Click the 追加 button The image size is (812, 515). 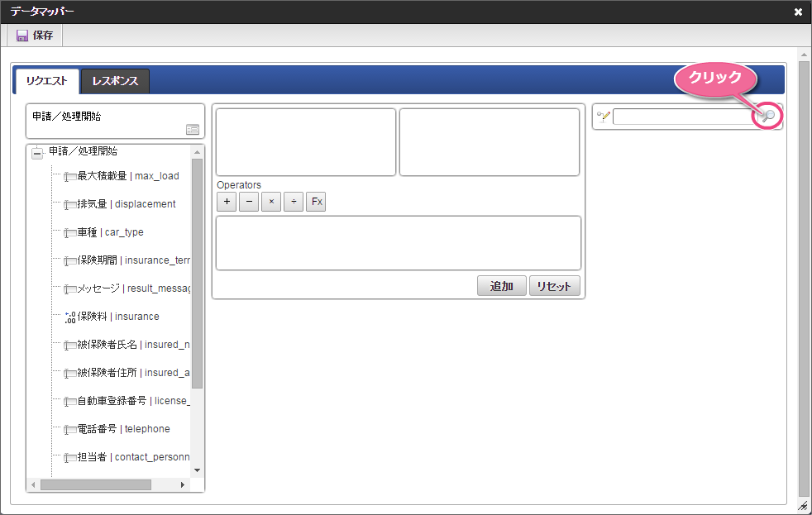501,286
